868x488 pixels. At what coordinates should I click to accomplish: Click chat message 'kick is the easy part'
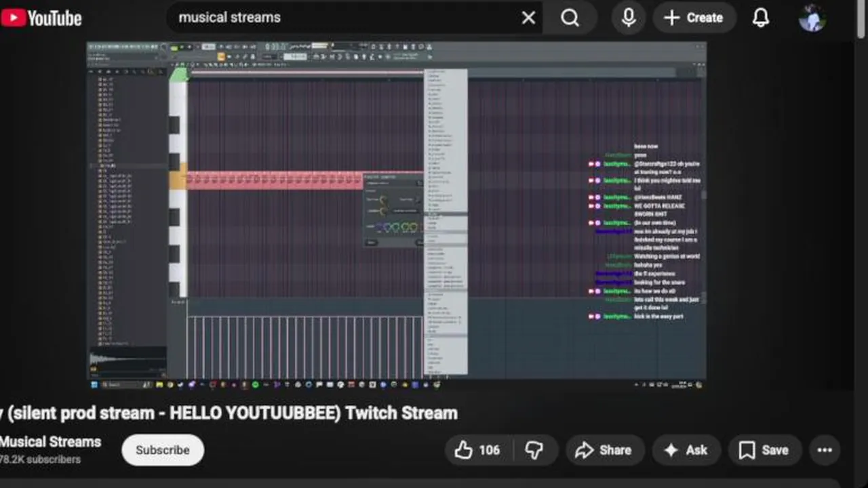(x=658, y=317)
